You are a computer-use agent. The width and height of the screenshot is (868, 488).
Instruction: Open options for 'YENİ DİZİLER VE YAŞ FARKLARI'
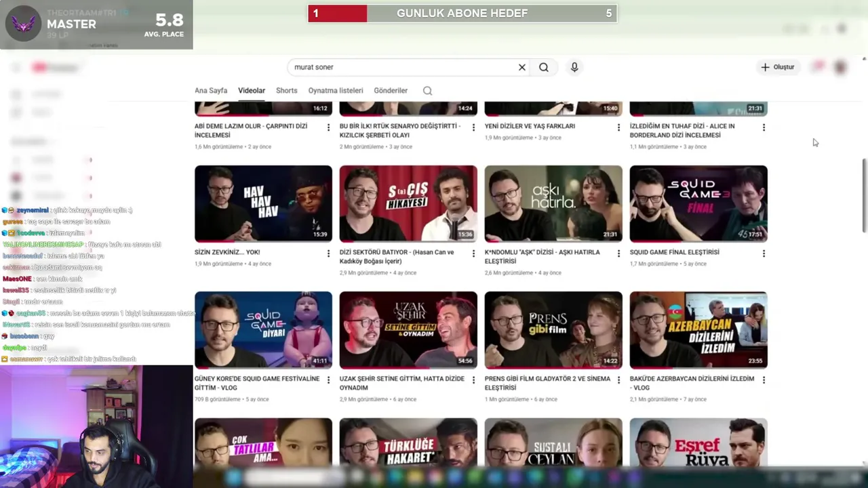pyautogui.click(x=618, y=127)
